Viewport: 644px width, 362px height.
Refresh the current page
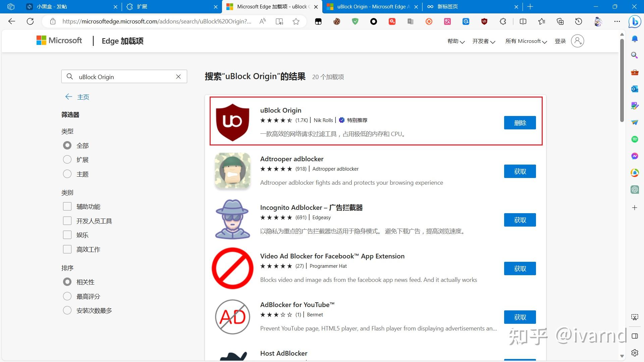point(30,21)
